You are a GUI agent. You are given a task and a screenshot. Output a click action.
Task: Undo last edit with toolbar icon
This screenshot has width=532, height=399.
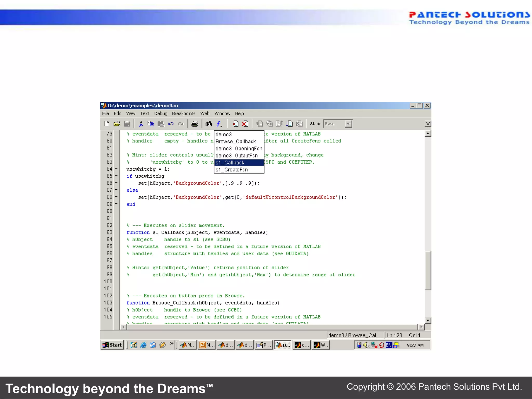171,124
